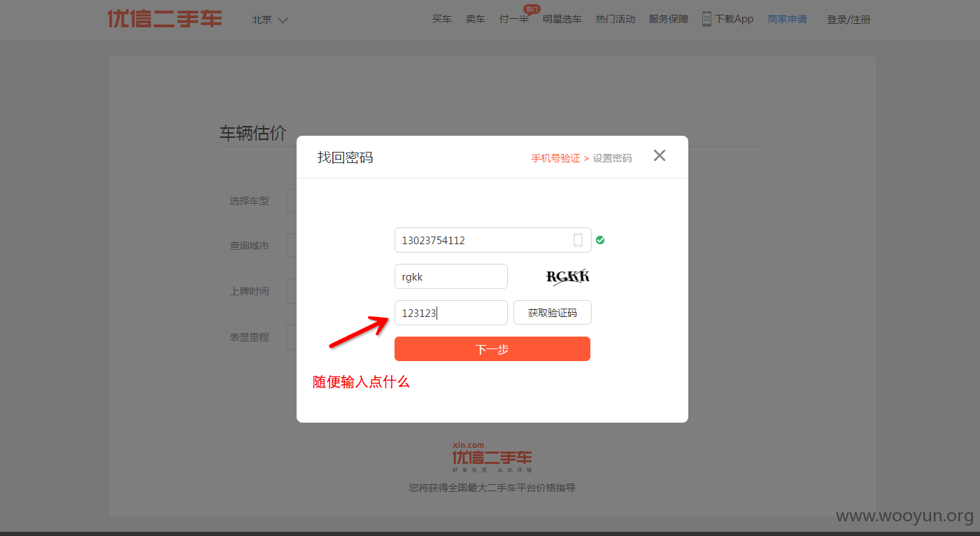
Task: Click the 获取验证码 button
Action: click(553, 313)
